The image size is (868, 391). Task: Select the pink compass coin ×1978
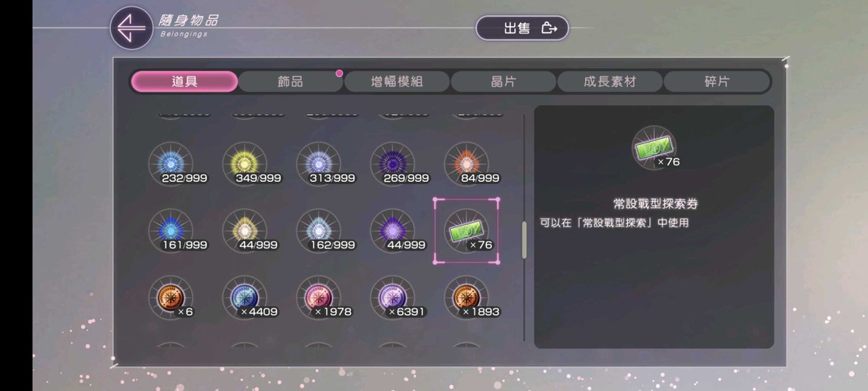pos(319,298)
